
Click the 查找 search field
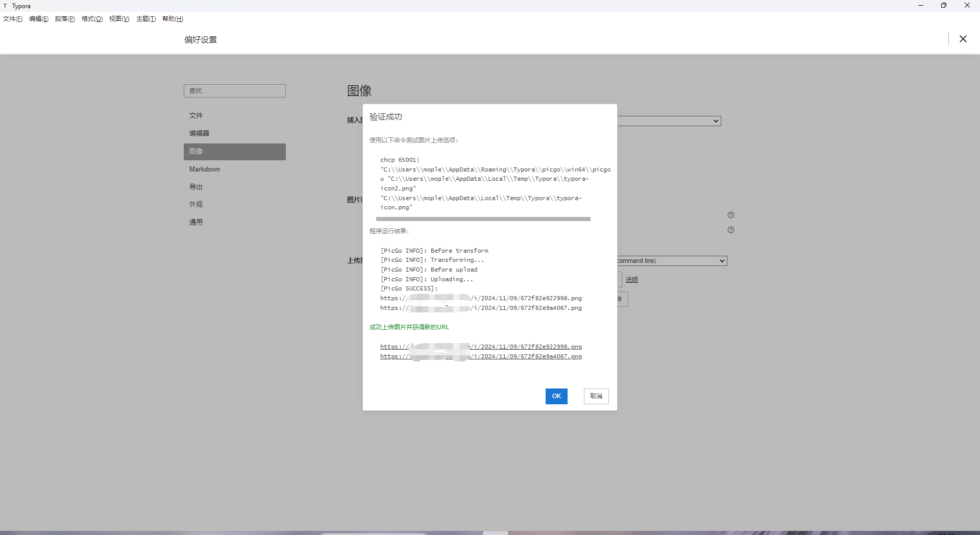[235, 91]
